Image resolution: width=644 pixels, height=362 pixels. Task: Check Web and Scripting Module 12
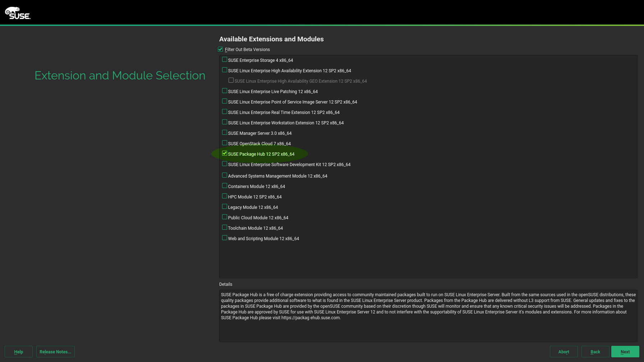pos(225,238)
